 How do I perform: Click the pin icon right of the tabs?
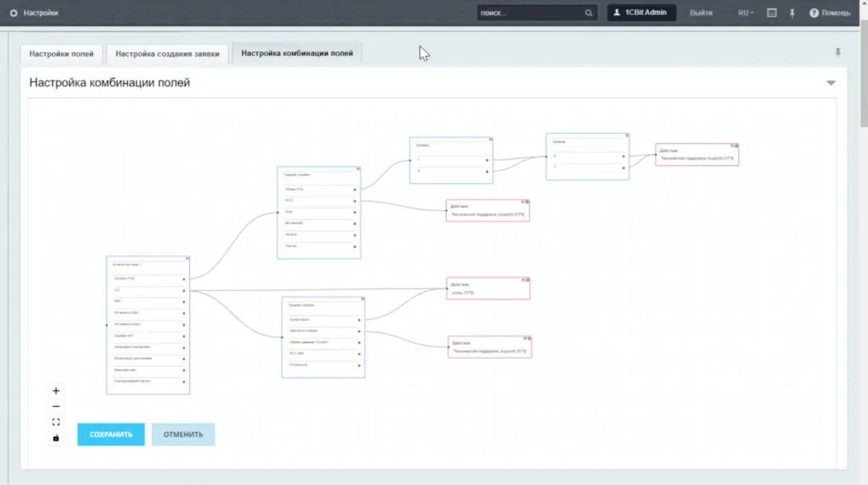tap(837, 52)
